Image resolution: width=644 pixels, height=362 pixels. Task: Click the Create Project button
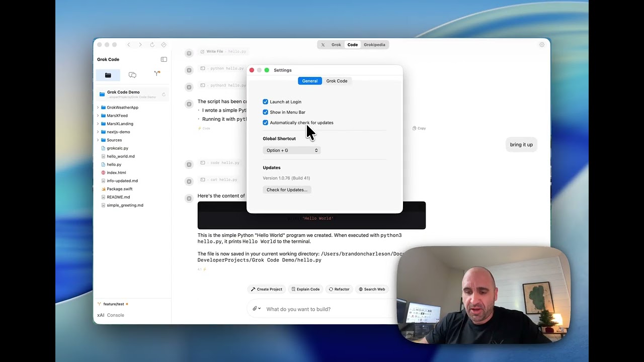click(267, 289)
